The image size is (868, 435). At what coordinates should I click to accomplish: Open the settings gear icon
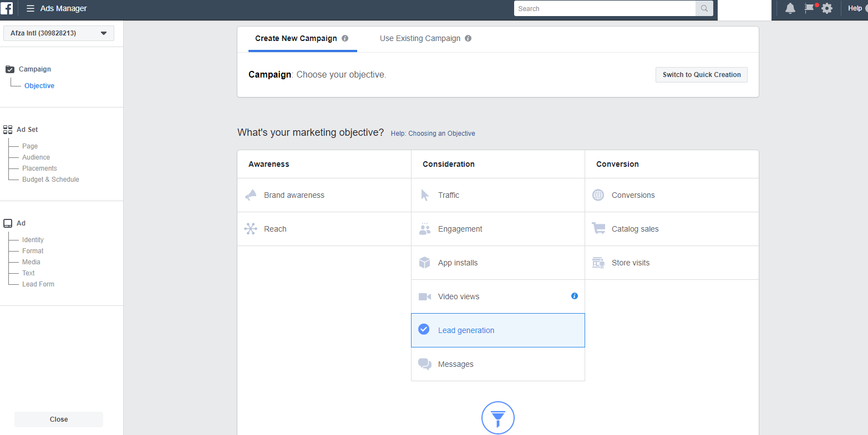827,8
